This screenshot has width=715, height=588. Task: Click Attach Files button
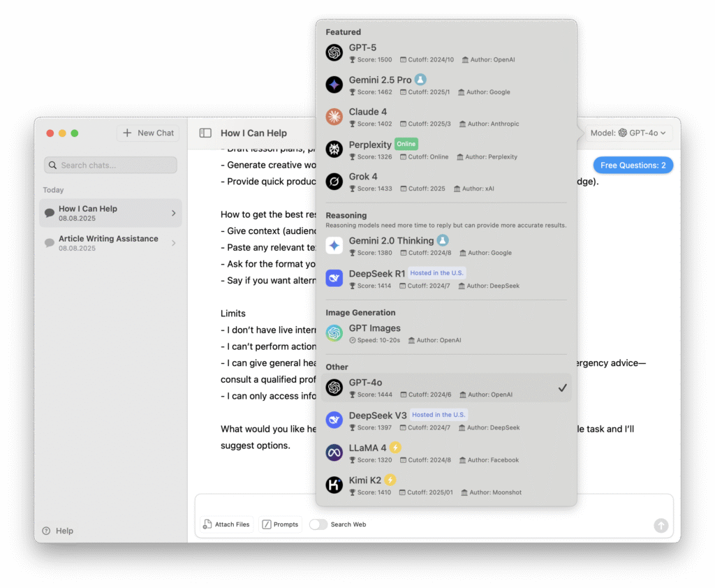pyautogui.click(x=227, y=524)
